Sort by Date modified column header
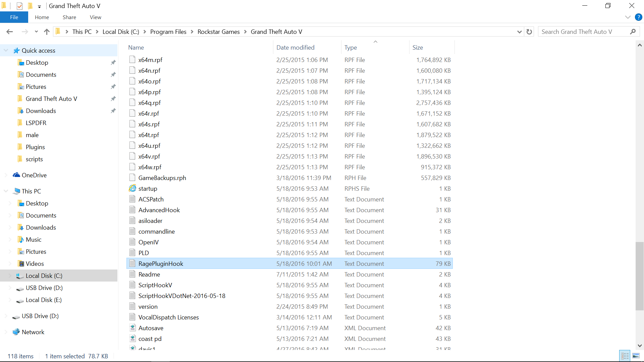644x362 pixels. (x=295, y=48)
